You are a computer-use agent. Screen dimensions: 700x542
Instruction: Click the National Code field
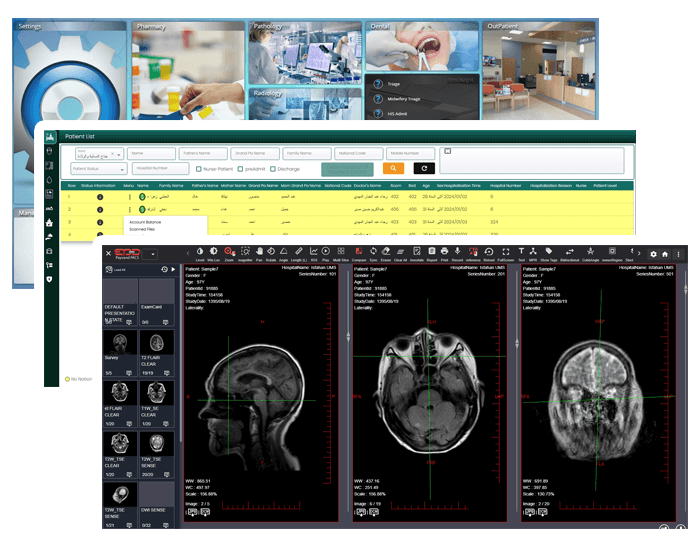click(x=358, y=153)
